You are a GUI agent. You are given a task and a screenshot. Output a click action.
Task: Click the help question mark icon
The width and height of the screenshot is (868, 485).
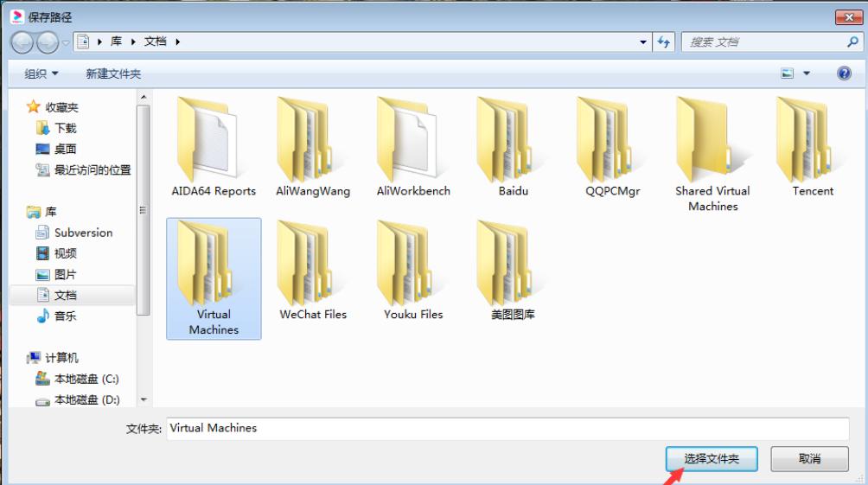tap(844, 73)
